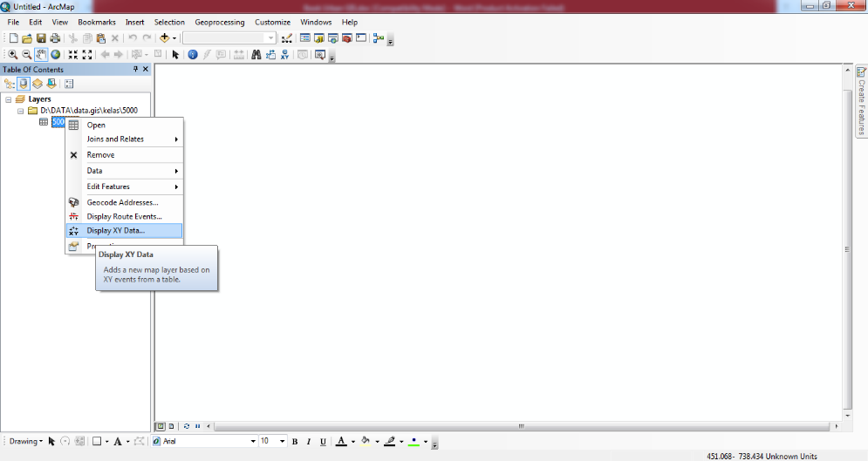Choose Remove in the context menu

coord(125,155)
